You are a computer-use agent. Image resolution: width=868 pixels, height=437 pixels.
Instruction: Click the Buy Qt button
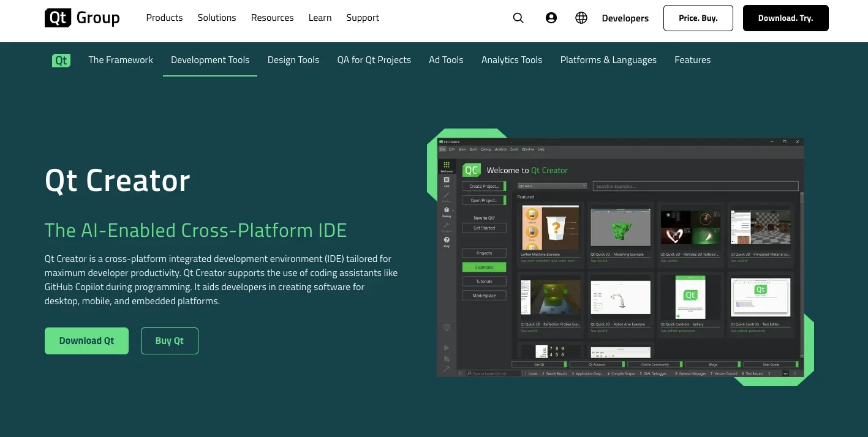pyautogui.click(x=170, y=341)
